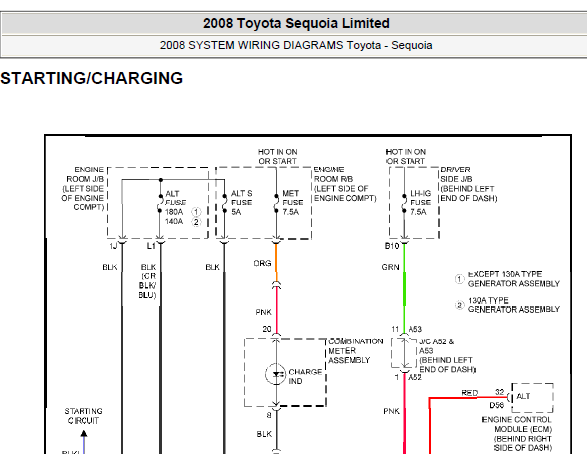Click the "ENGINE CONTROL MODULE (ECM)" label

pos(517,433)
